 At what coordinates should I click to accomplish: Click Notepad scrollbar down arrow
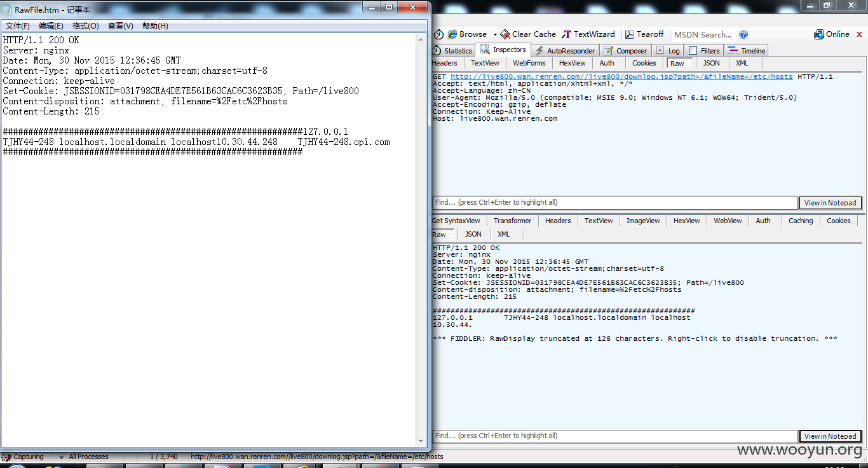[x=421, y=441]
